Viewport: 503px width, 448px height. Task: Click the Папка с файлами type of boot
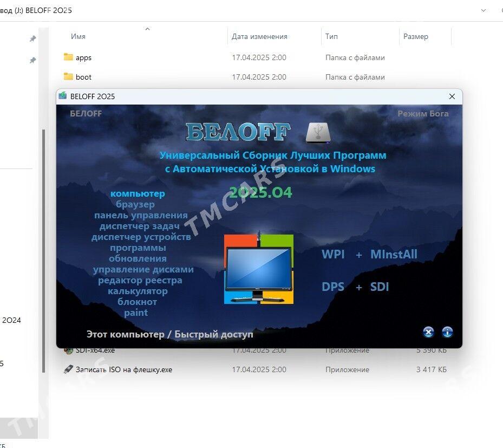pos(355,77)
